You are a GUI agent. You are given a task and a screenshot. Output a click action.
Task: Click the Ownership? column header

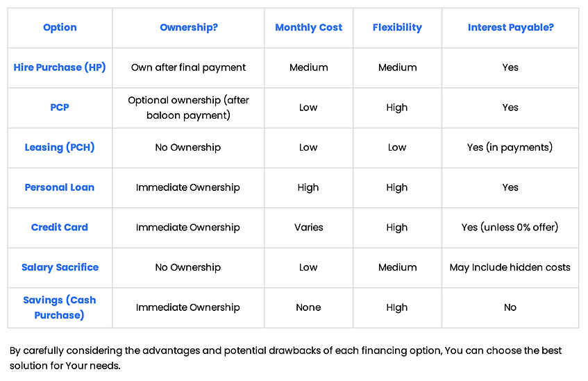point(189,27)
